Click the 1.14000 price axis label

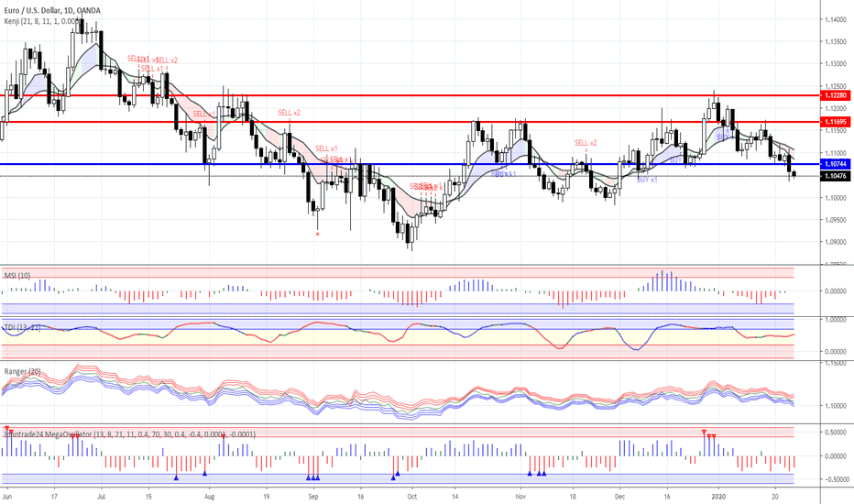834,19
